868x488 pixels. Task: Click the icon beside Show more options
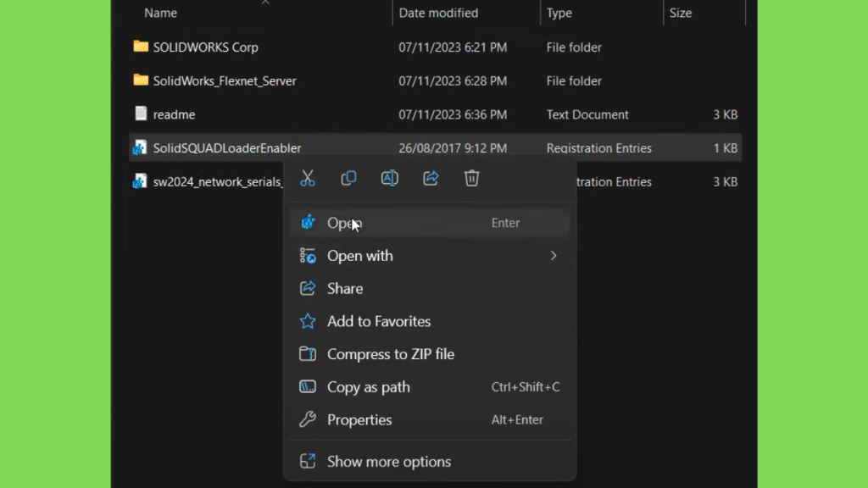(x=308, y=461)
